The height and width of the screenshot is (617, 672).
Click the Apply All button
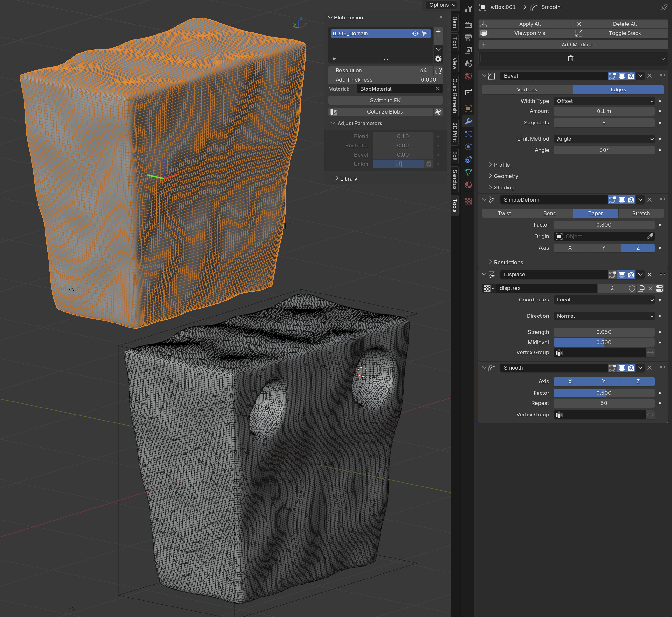tap(526, 24)
